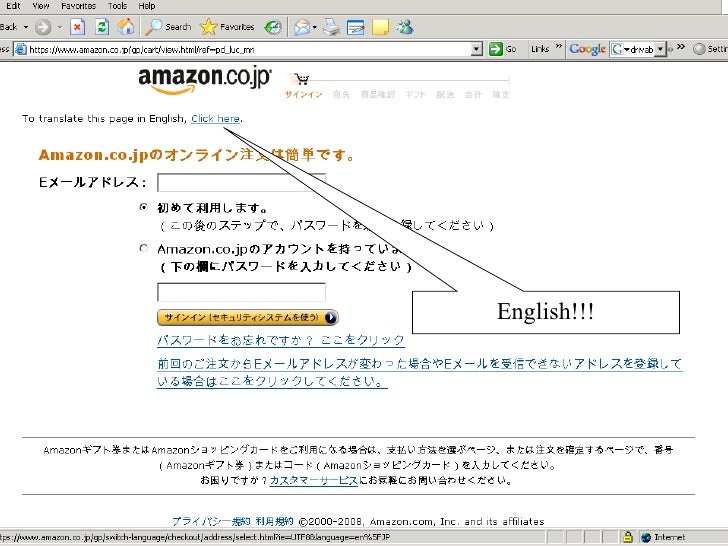
Task: Click the page icon in address bar
Action: pyautogui.click(x=21, y=49)
